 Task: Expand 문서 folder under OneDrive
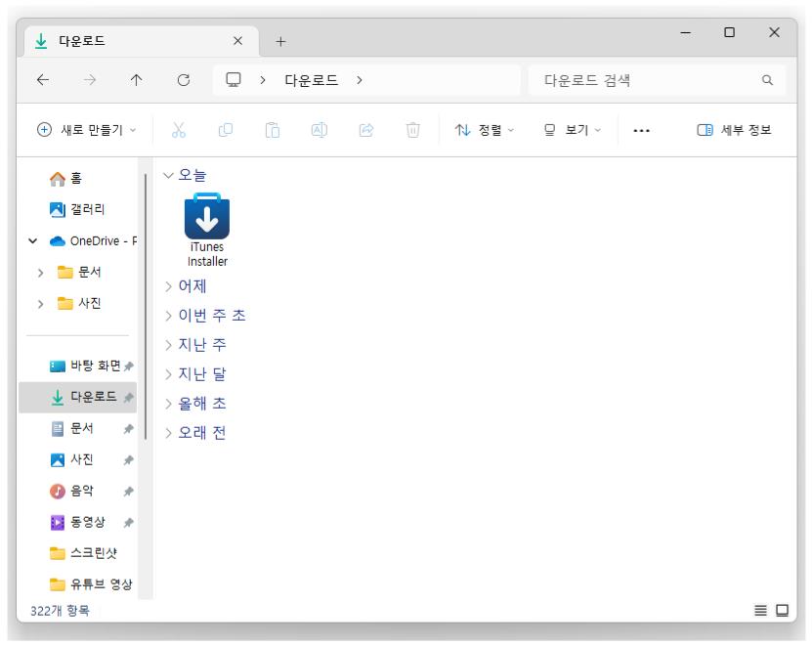(40, 273)
